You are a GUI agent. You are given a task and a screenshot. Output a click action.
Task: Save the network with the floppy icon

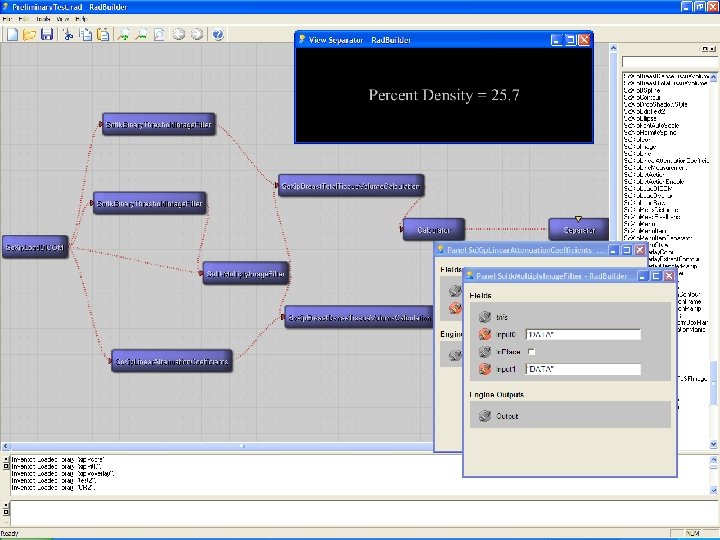click(x=46, y=34)
